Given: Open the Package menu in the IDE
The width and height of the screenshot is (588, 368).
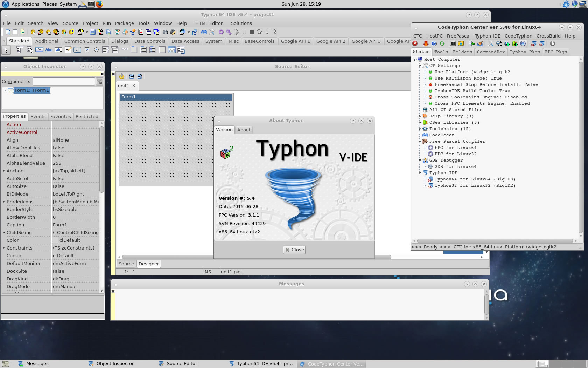Looking at the screenshot, I should click(x=125, y=23).
